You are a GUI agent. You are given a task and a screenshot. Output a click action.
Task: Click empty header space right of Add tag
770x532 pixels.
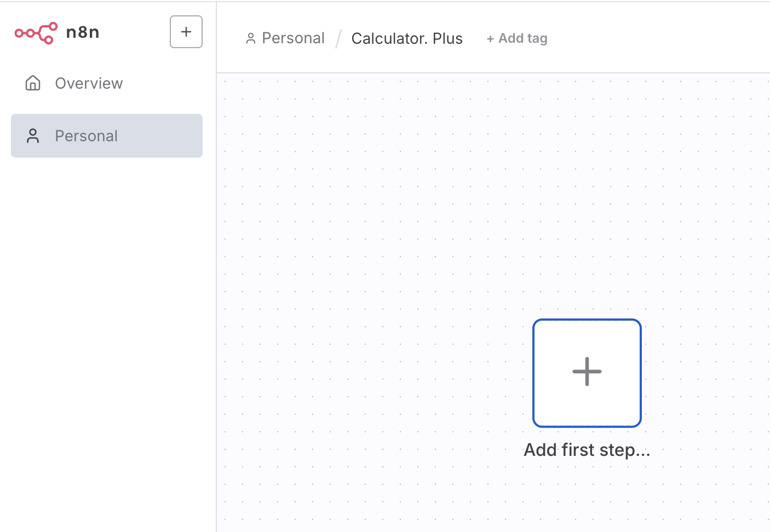point(657,38)
